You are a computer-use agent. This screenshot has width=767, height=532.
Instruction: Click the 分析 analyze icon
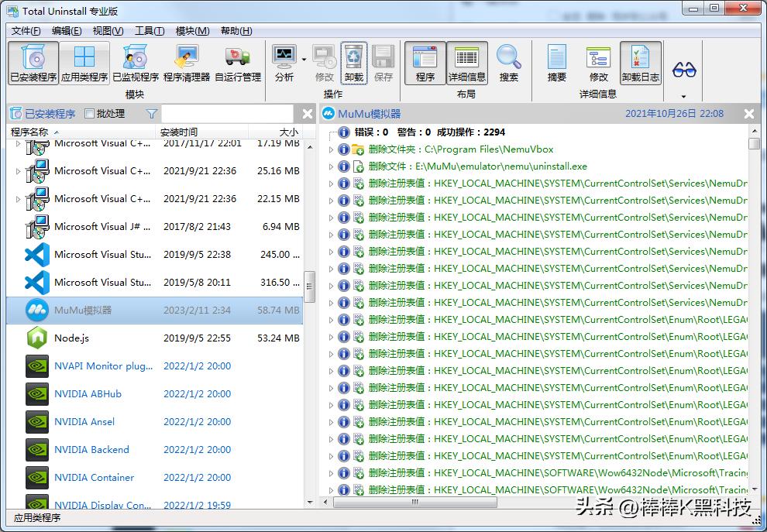tap(284, 62)
